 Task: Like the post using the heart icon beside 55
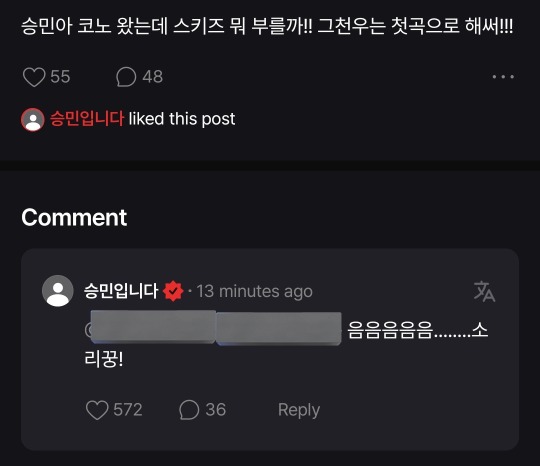pos(34,77)
